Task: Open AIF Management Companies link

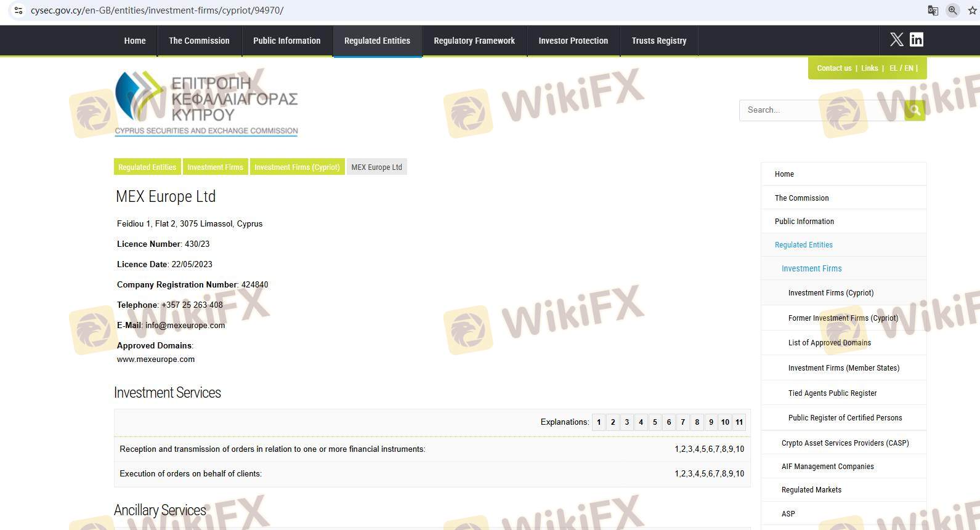Action: tap(844, 467)
